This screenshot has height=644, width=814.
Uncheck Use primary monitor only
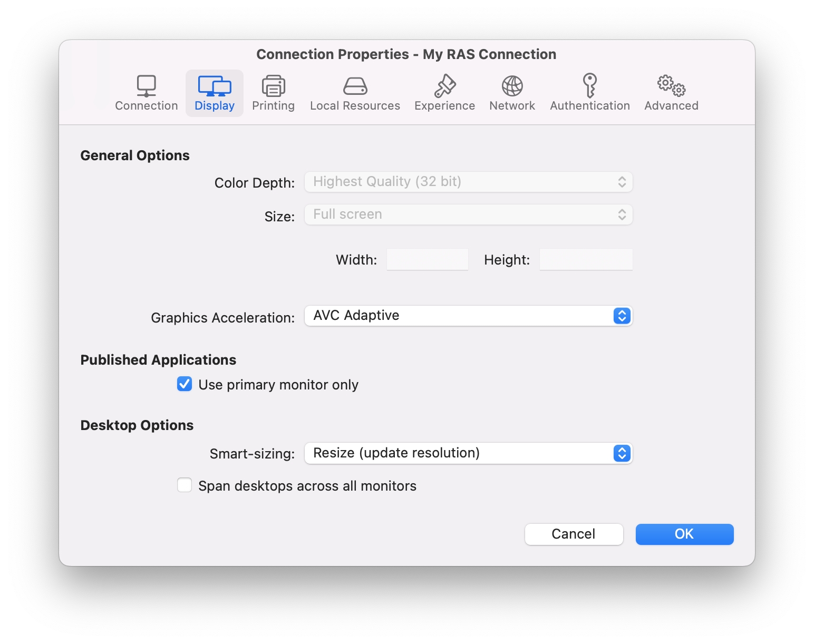[x=185, y=384]
